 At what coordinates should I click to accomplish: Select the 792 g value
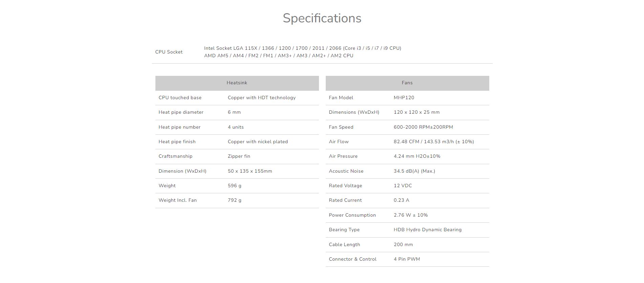(x=235, y=200)
